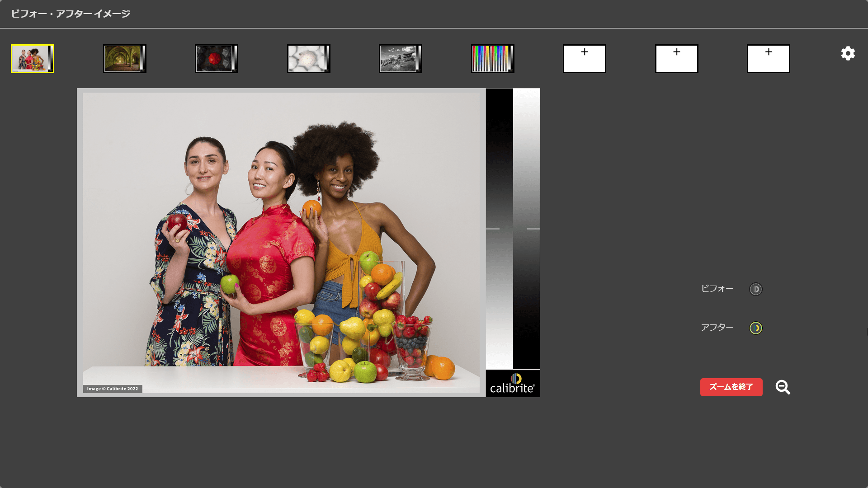Viewport: 868px width, 488px height.
Task: Add image in second empty plus slot
Action: click(x=677, y=59)
